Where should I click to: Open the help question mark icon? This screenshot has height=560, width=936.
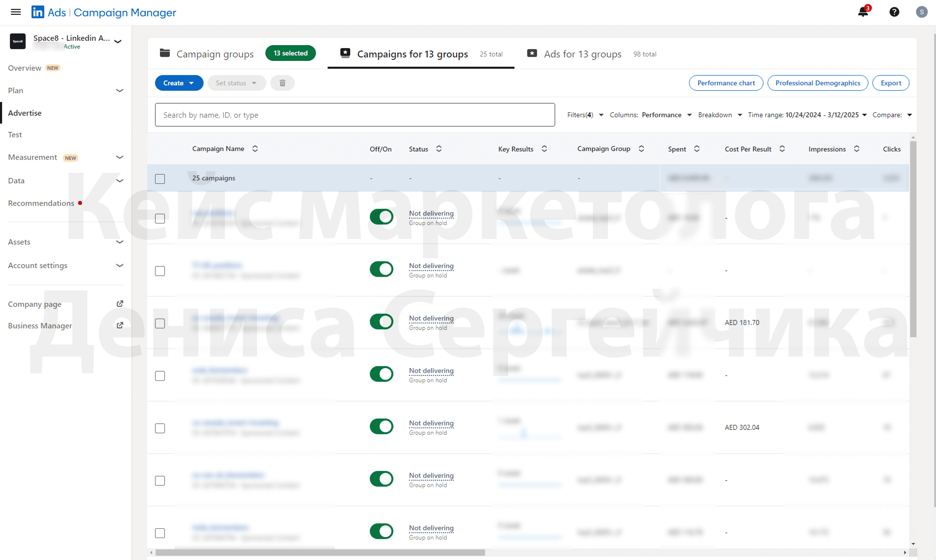click(894, 12)
